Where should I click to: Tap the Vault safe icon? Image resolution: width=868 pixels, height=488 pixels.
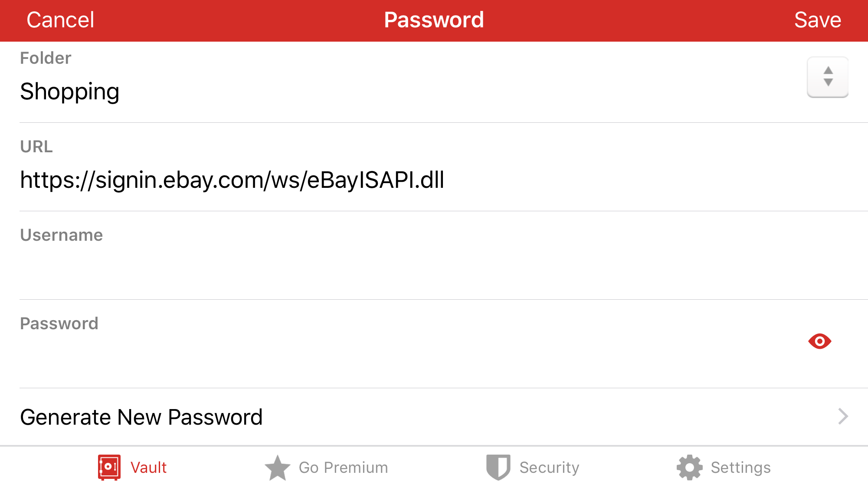109,468
